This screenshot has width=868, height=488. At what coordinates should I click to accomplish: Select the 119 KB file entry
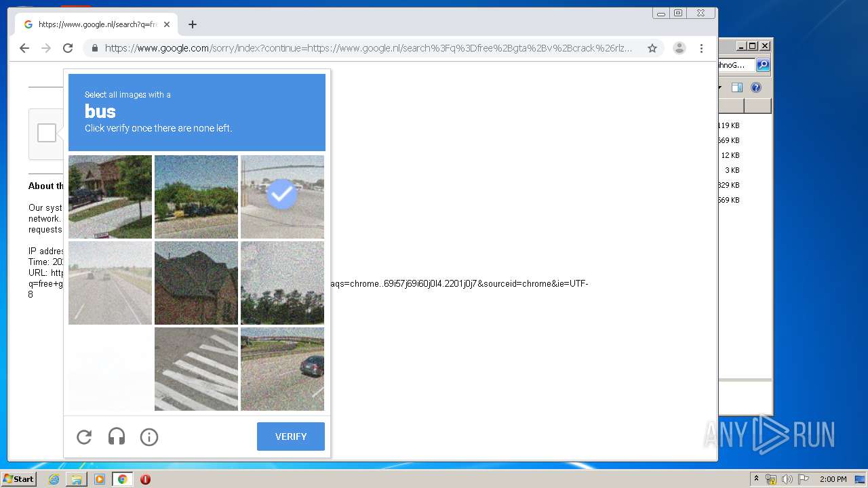pos(729,125)
